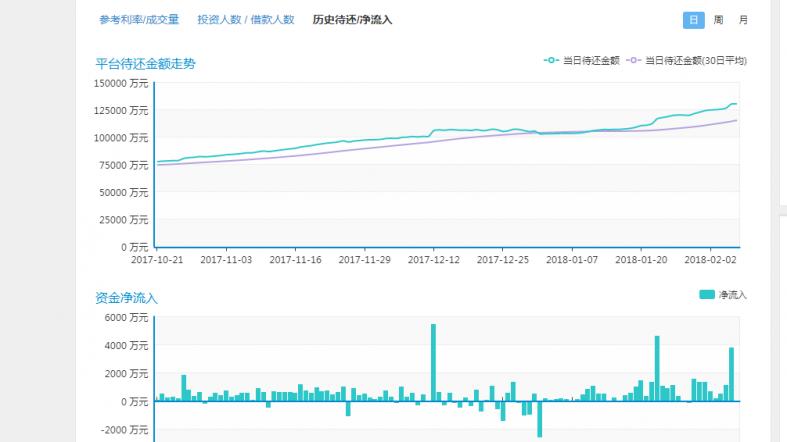The width and height of the screenshot is (787, 442).
Task: Click the 50000 万元 axis label
Action: pos(123,192)
